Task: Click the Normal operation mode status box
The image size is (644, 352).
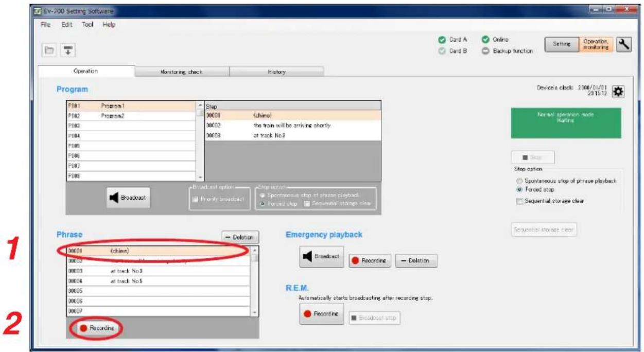Action: pyautogui.click(x=566, y=122)
